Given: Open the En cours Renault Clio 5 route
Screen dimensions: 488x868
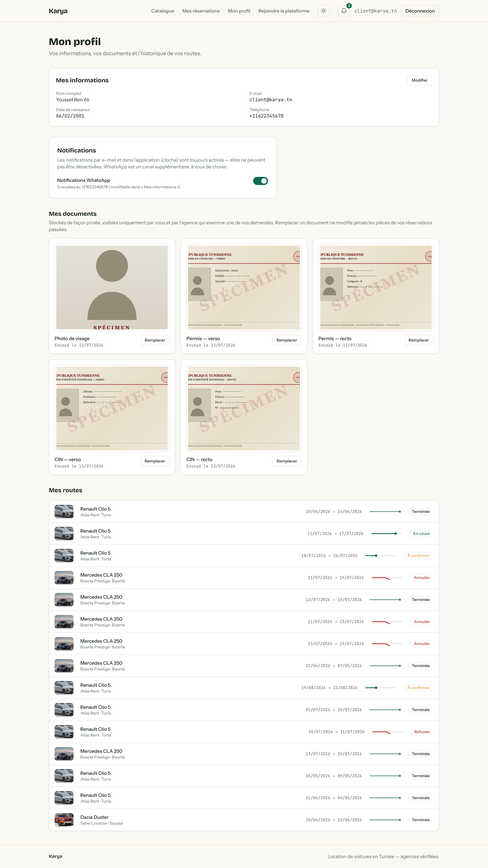Looking at the screenshot, I should [244, 534].
